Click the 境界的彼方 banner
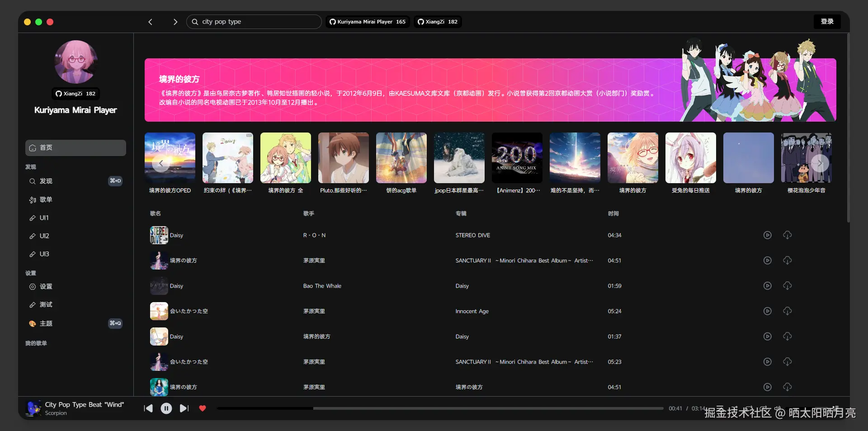The image size is (868, 431). pos(491,90)
